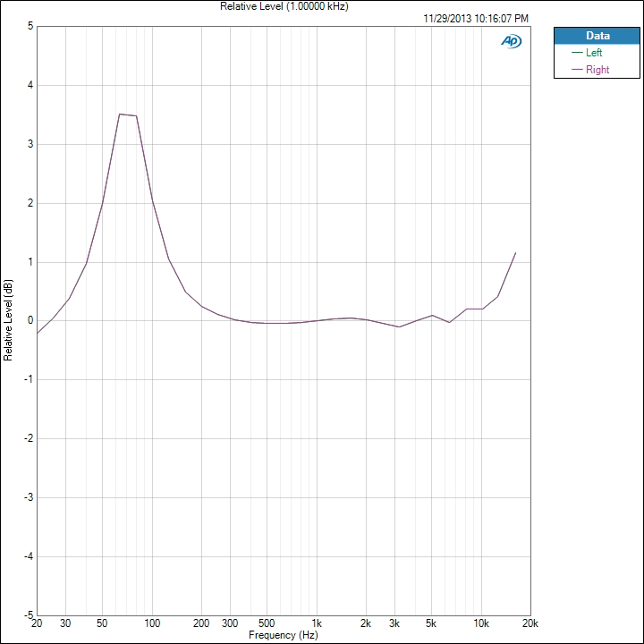Click the AP logo in the graph corner
The image size is (644, 644).
tap(511, 41)
